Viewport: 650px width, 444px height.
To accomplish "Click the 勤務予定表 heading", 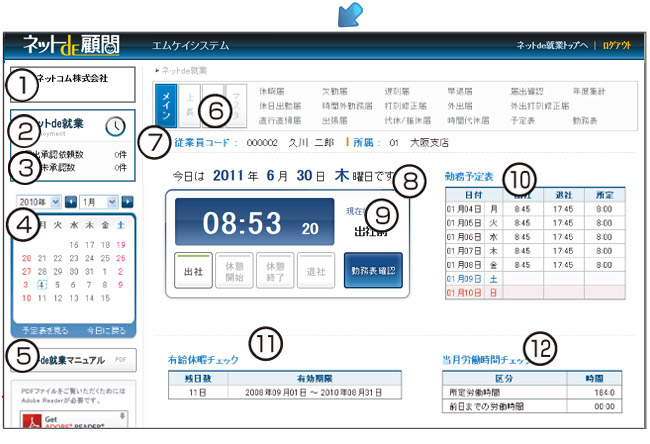I will [469, 177].
